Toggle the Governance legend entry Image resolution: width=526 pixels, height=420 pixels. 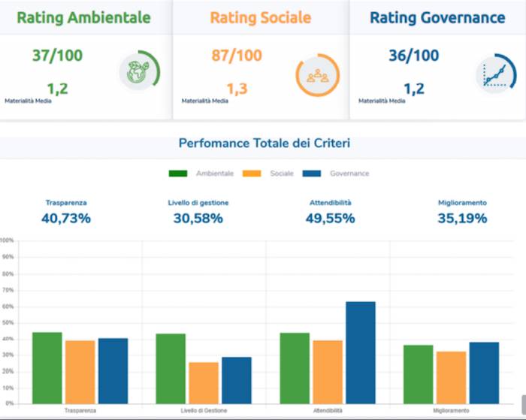coord(336,174)
